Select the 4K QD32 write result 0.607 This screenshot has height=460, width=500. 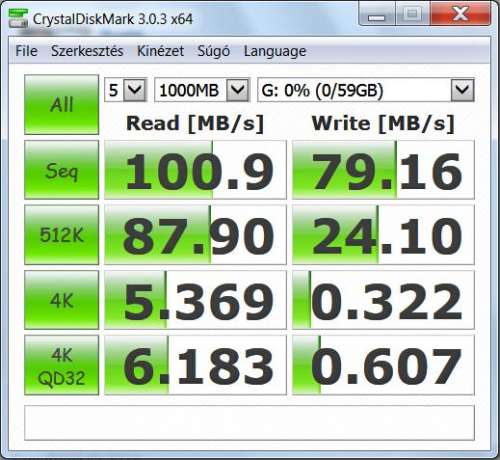coord(383,365)
